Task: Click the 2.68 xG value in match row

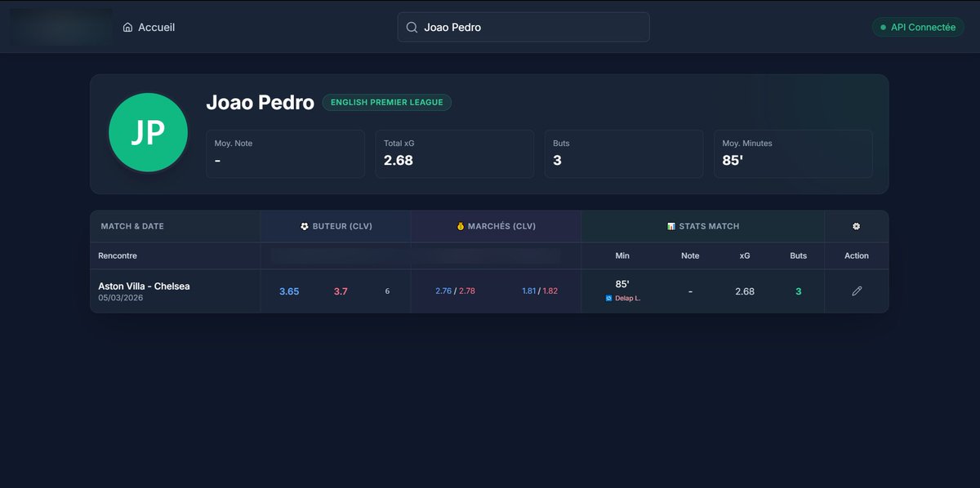Action: 745,291
